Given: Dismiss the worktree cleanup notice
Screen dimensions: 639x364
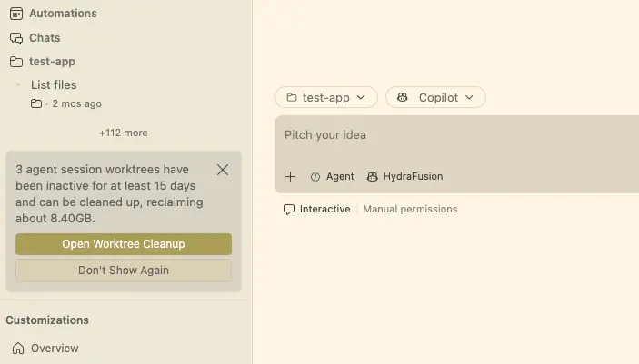Looking at the screenshot, I should 223,170.
